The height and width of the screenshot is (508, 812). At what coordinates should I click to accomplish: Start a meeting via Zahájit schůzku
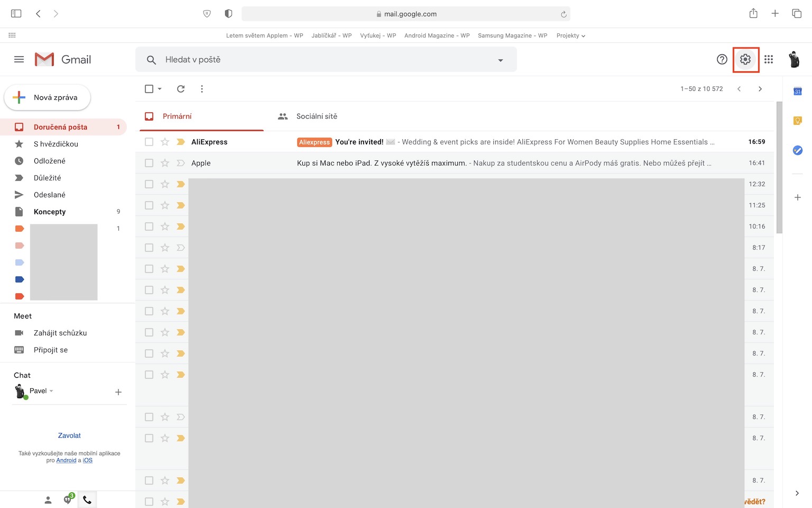point(60,333)
